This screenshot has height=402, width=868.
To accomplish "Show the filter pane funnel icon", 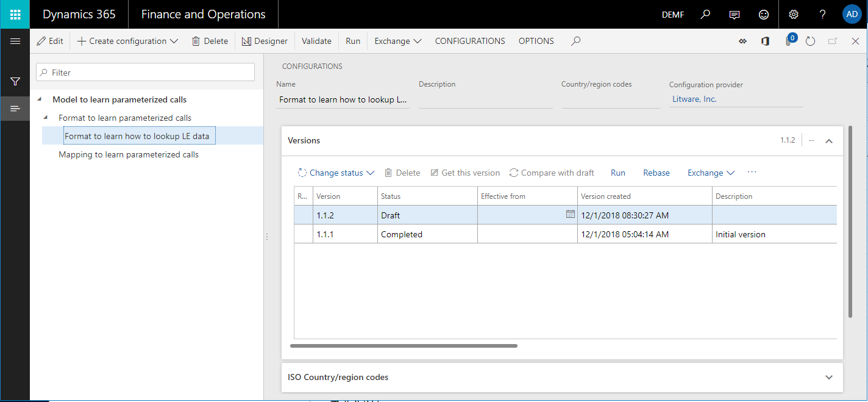I will pos(15,81).
